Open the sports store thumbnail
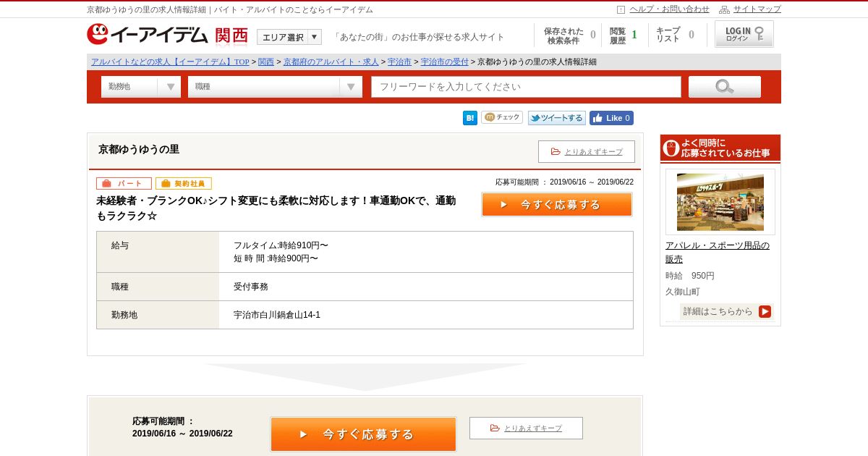 720,202
